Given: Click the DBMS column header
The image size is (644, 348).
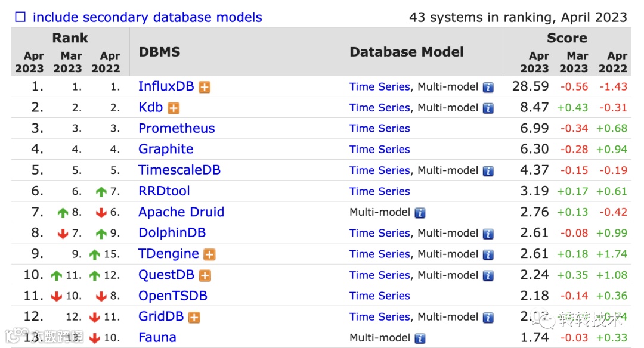Looking at the screenshot, I should tap(159, 52).
